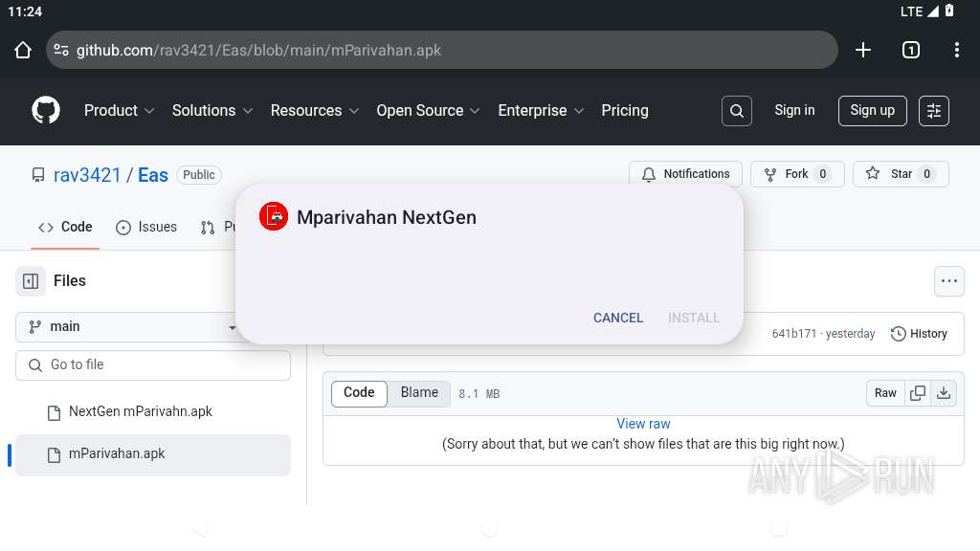Open the appearance settings sliders icon
The width and height of the screenshot is (980, 551).
pos(934,111)
